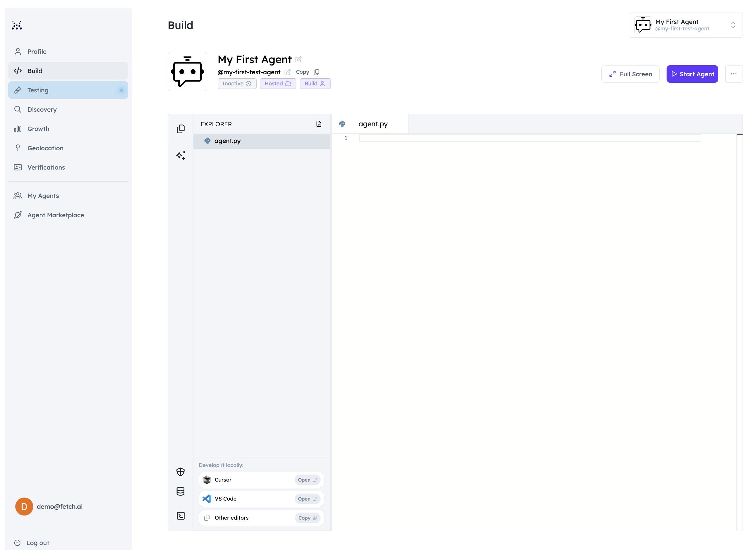
Task: Open Testing in the sidebar
Action: (x=68, y=90)
